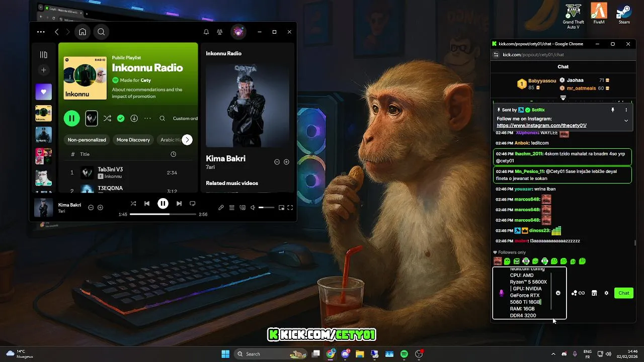Click inside the chat message box
The width and height of the screenshot is (644, 362).
[529, 293]
